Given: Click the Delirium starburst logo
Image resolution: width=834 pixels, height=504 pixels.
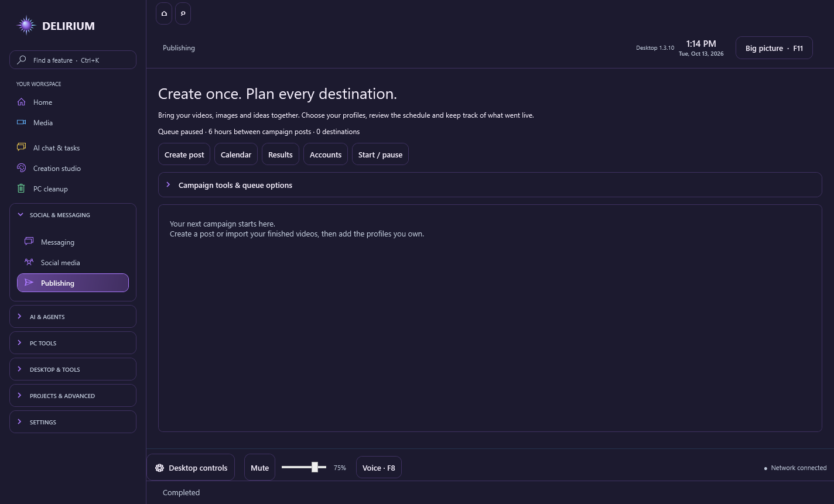Looking at the screenshot, I should pyautogui.click(x=26, y=25).
